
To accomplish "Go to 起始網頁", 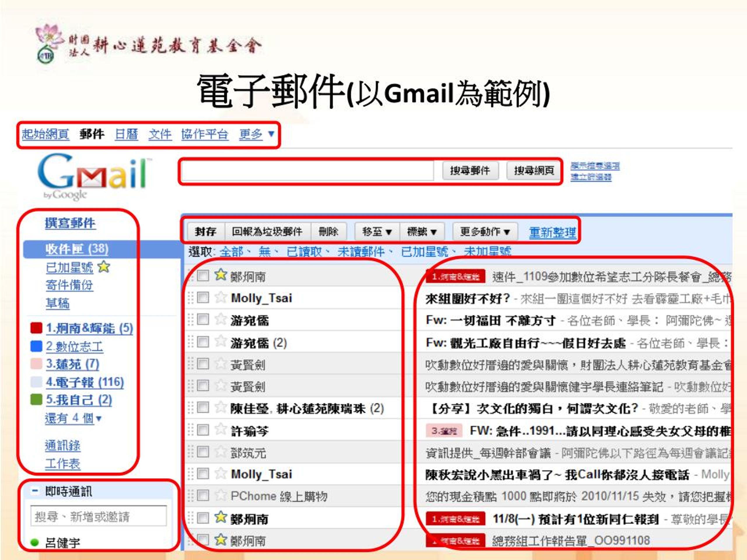I will 46,134.
